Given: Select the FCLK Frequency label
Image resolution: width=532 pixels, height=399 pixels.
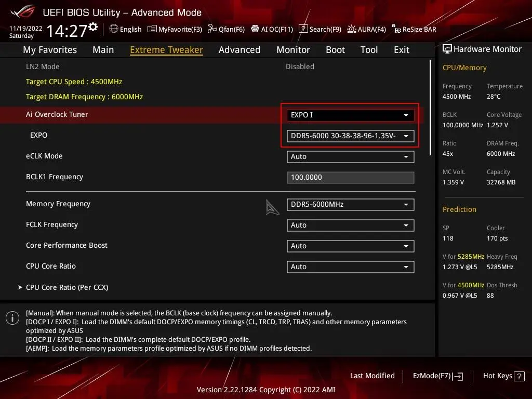Looking at the screenshot, I should tap(52, 224).
